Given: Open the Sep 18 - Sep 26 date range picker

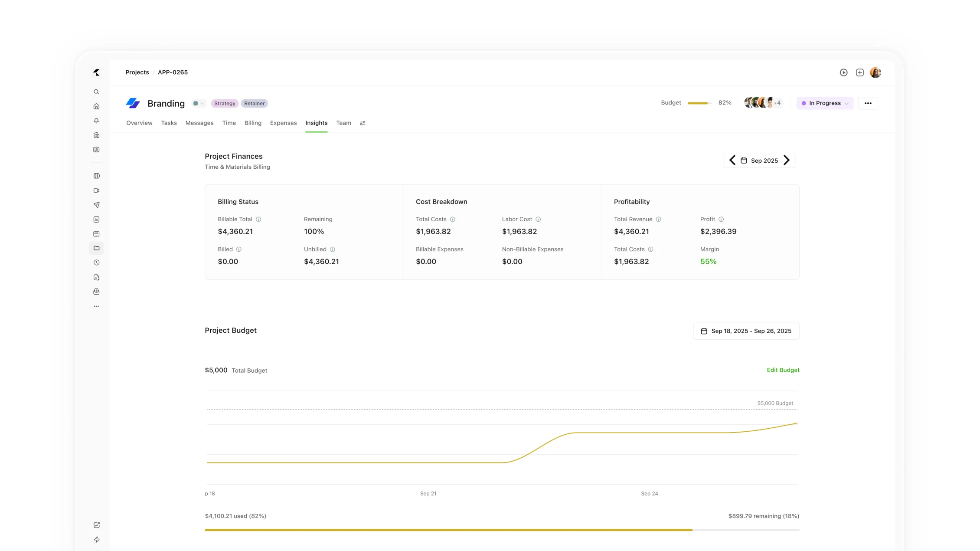Looking at the screenshot, I should (x=746, y=331).
